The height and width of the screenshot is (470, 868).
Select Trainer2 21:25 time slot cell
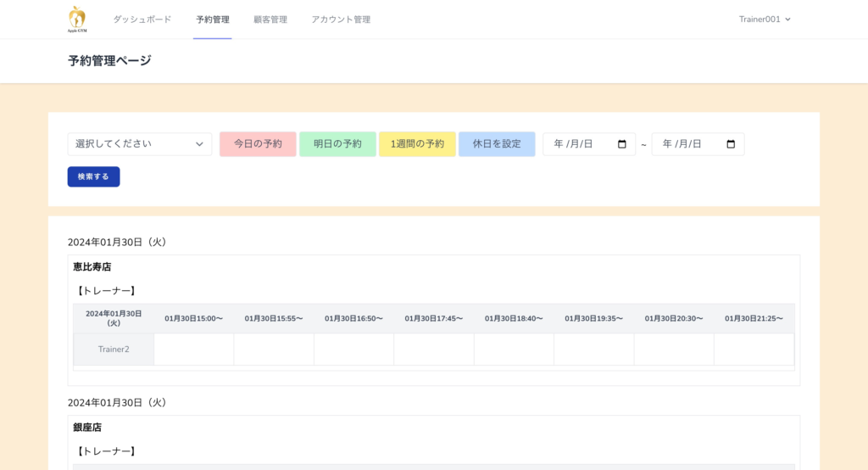click(754, 350)
